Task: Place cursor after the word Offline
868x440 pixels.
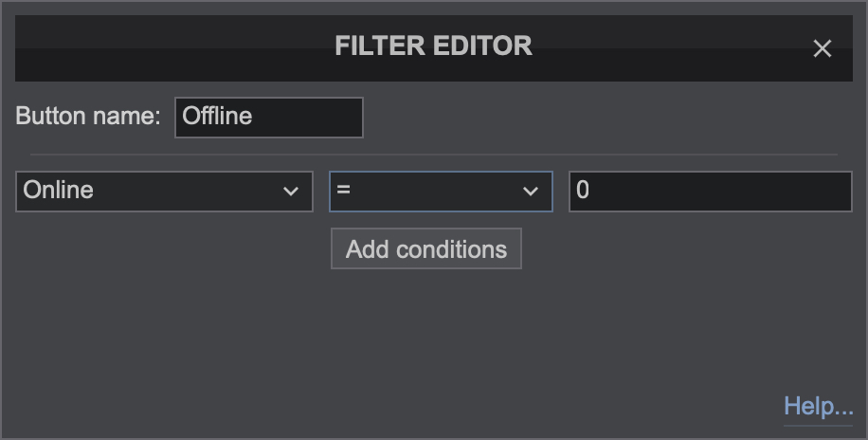Action: [254, 117]
